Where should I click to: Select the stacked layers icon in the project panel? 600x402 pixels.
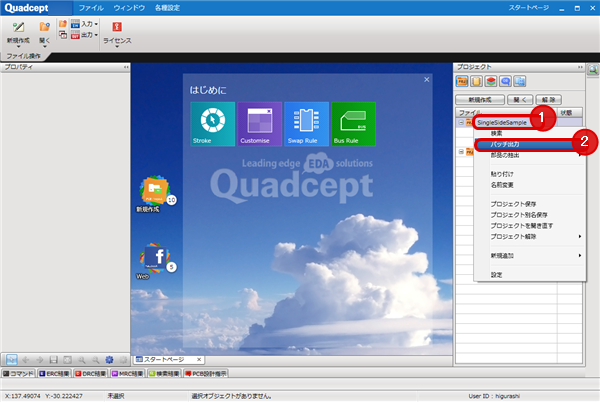[x=491, y=81]
